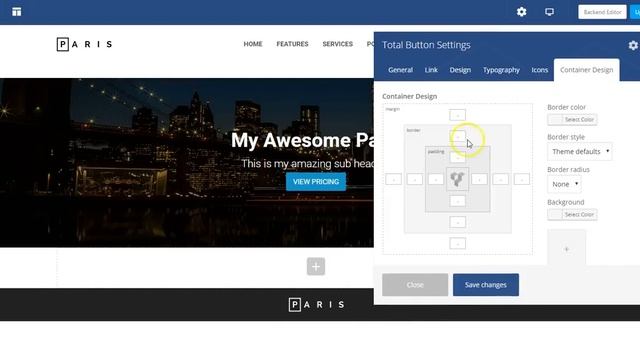This screenshot has width=640, height=360.
Task: Add background image with plus box
Action: tap(567, 248)
